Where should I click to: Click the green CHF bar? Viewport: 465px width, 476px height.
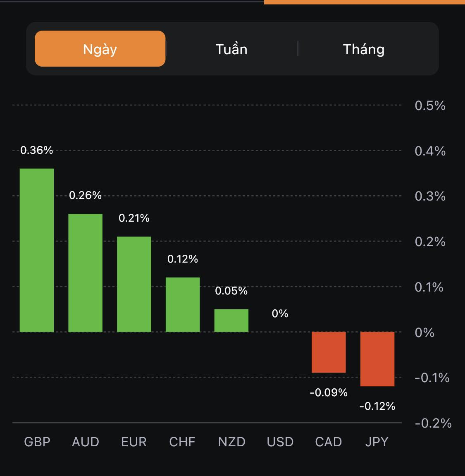coord(183,304)
